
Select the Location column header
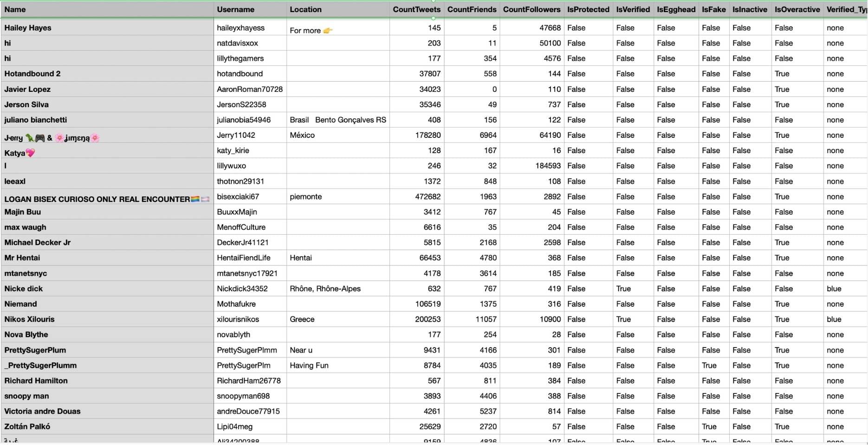[x=305, y=9]
